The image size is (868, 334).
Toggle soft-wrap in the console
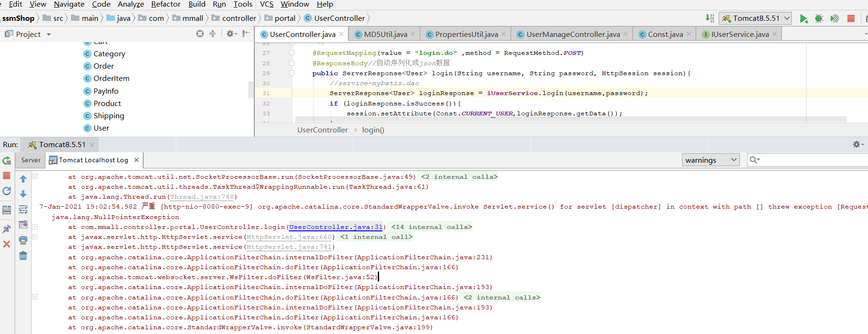click(23, 210)
